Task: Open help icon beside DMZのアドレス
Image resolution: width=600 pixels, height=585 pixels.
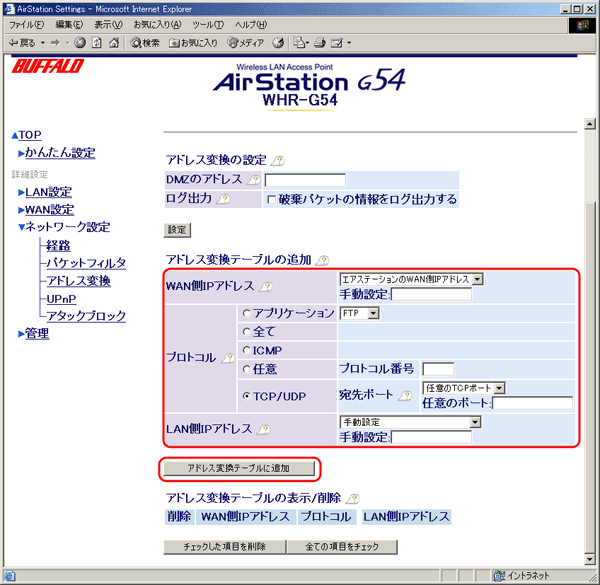Action: click(x=253, y=179)
